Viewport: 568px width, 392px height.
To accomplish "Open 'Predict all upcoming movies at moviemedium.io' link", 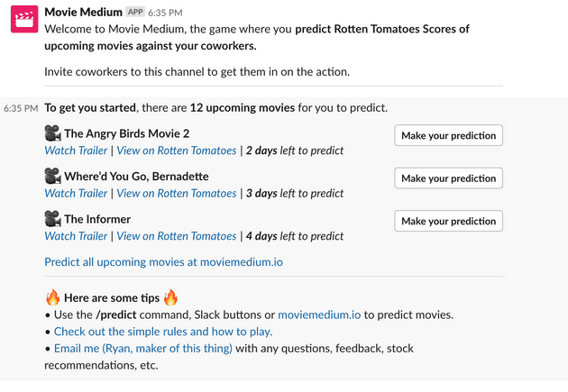I will [x=164, y=261].
